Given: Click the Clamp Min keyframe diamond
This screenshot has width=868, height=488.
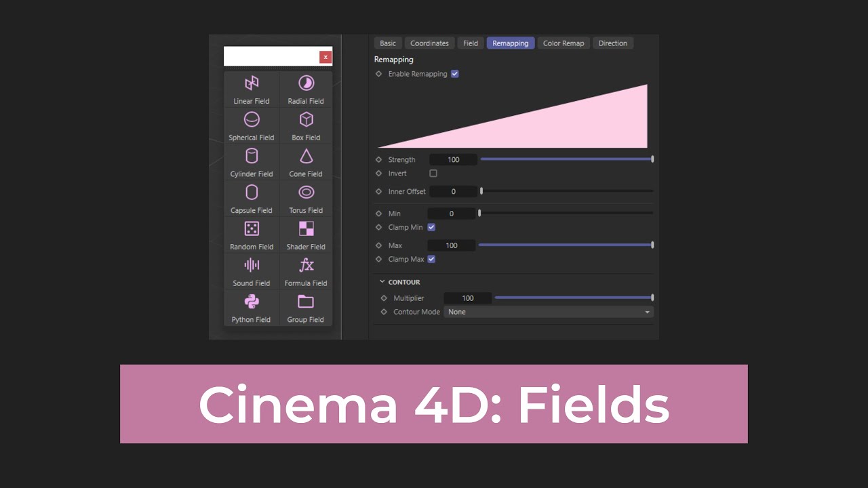Looking at the screenshot, I should pyautogui.click(x=379, y=228).
